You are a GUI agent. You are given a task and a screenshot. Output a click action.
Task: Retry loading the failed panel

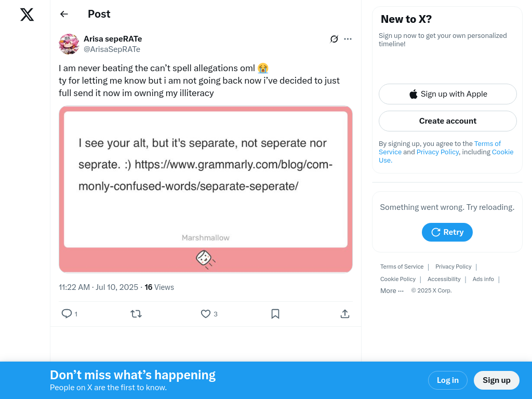tap(447, 232)
